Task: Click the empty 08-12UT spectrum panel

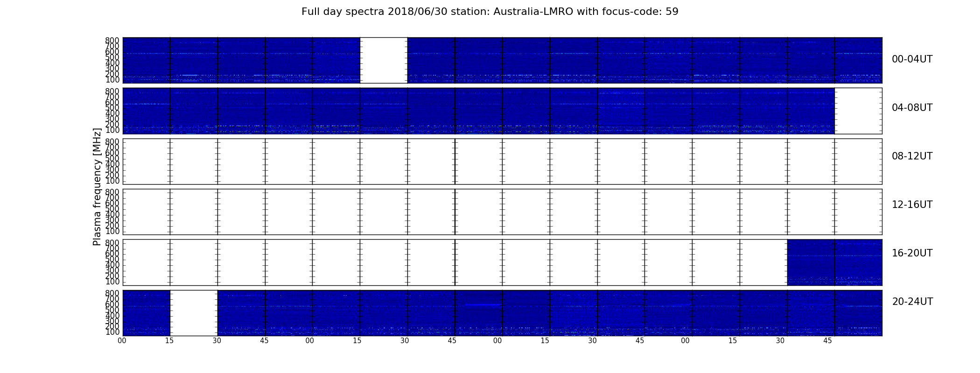Action: click(502, 161)
